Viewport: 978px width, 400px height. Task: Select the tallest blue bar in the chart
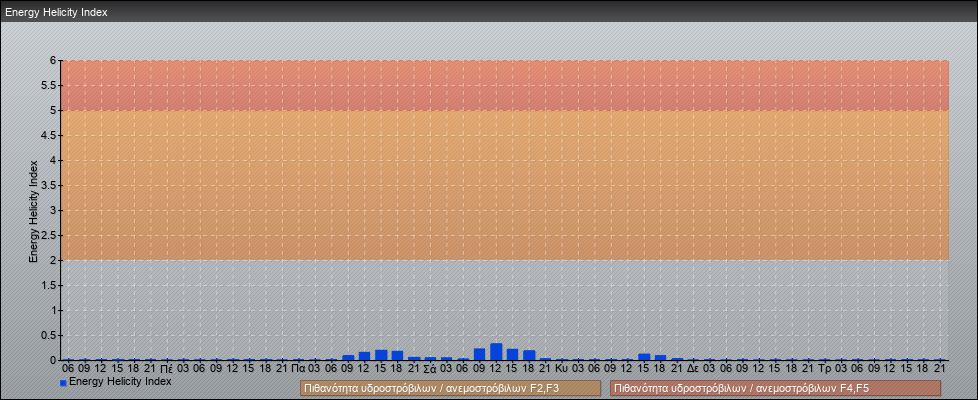[x=496, y=352]
